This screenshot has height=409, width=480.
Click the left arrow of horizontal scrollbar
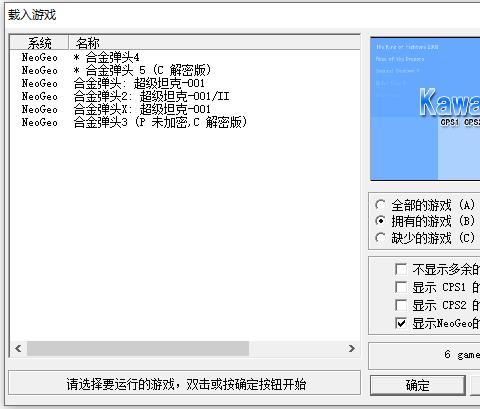18,349
